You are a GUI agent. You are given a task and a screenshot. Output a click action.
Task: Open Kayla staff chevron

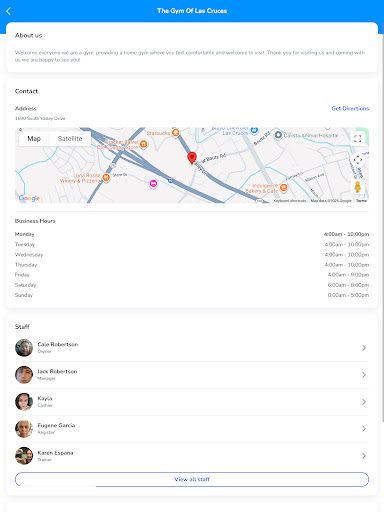pos(364,402)
